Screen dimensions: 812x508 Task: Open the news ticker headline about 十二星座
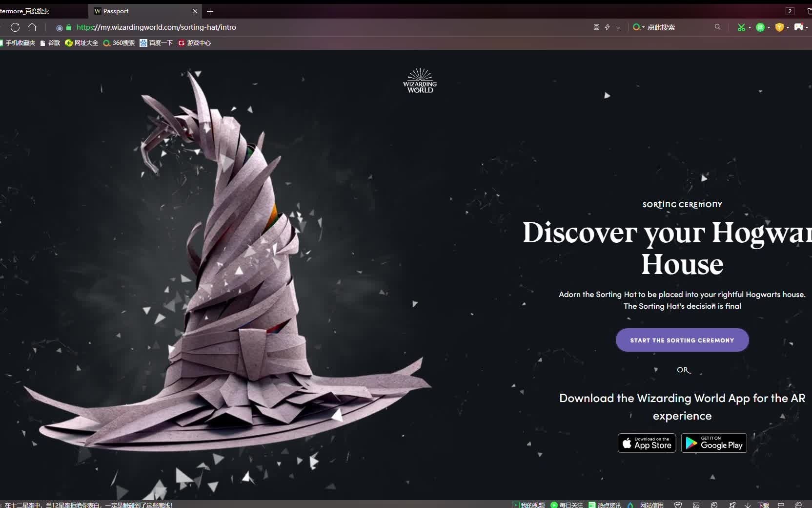coord(88,505)
